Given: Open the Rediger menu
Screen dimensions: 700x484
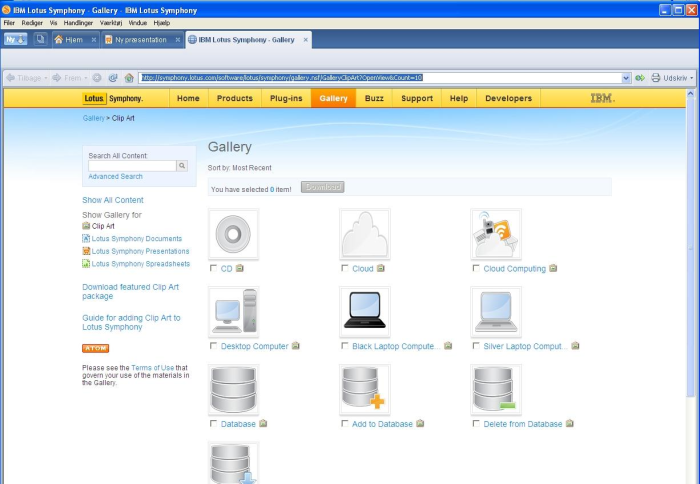Looking at the screenshot, I should 32,23.
